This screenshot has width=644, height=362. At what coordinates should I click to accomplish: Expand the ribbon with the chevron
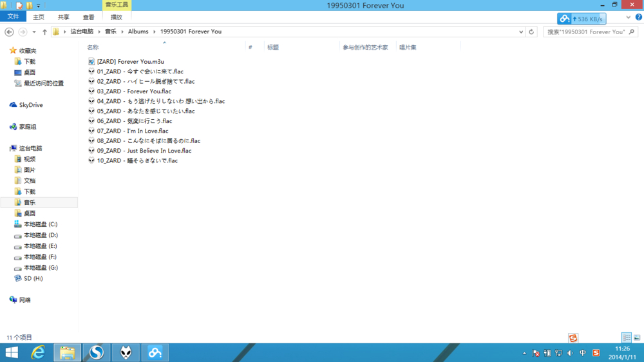point(629,17)
